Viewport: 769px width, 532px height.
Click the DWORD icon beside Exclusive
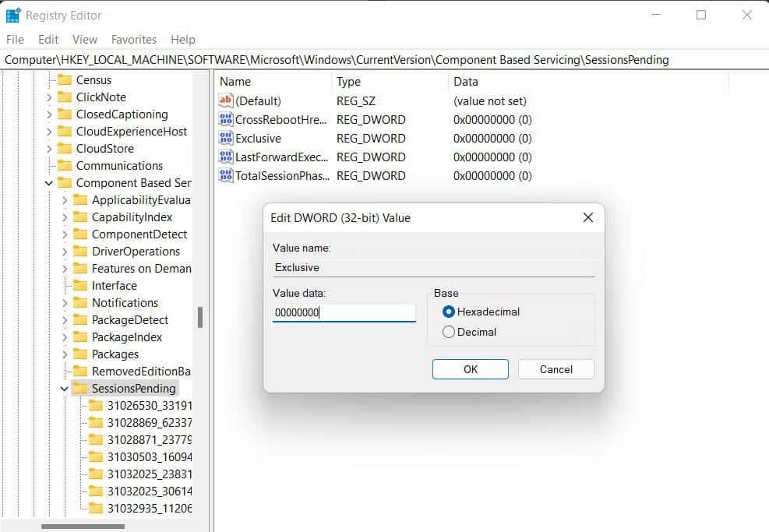tap(225, 138)
